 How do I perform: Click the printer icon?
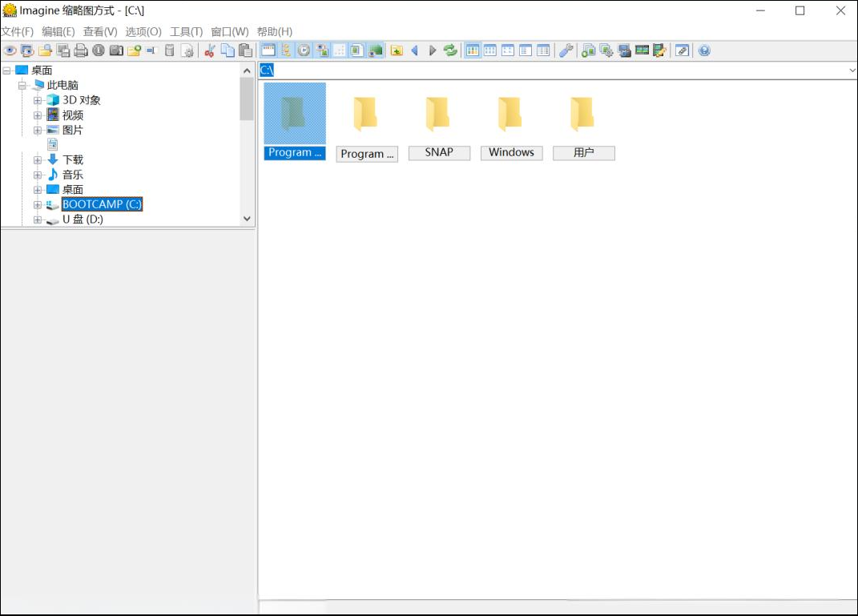point(80,51)
